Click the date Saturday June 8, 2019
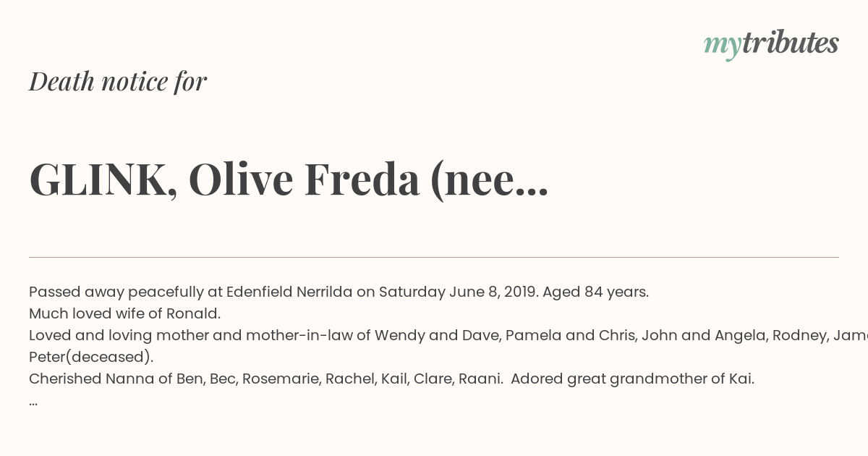The image size is (868, 456). tap(459, 292)
